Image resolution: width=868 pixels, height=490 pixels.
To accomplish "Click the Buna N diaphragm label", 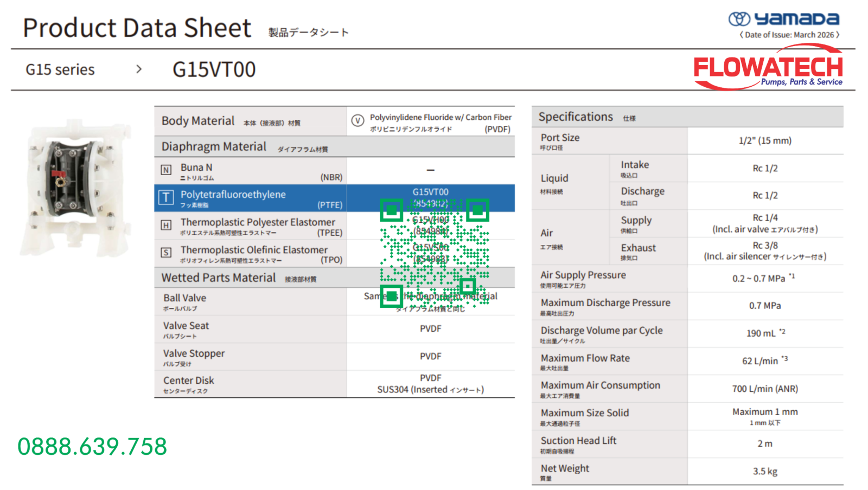I will [x=196, y=167].
